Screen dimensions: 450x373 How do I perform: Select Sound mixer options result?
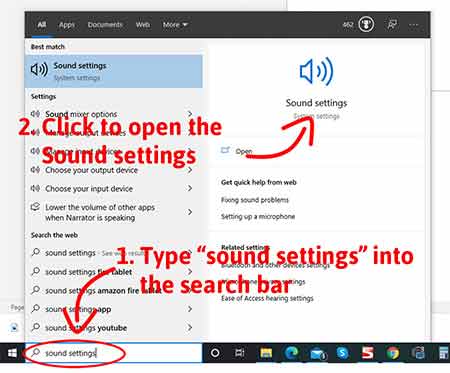(x=113, y=114)
